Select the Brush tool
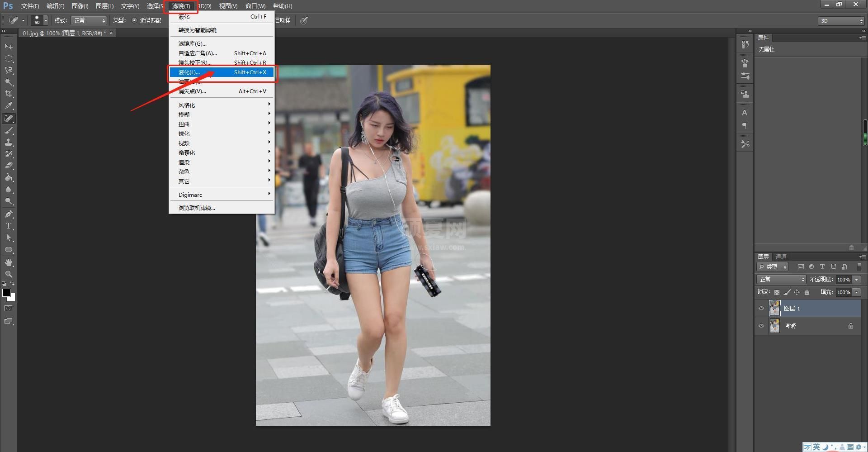The height and width of the screenshot is (452, 868). [9, 130]
